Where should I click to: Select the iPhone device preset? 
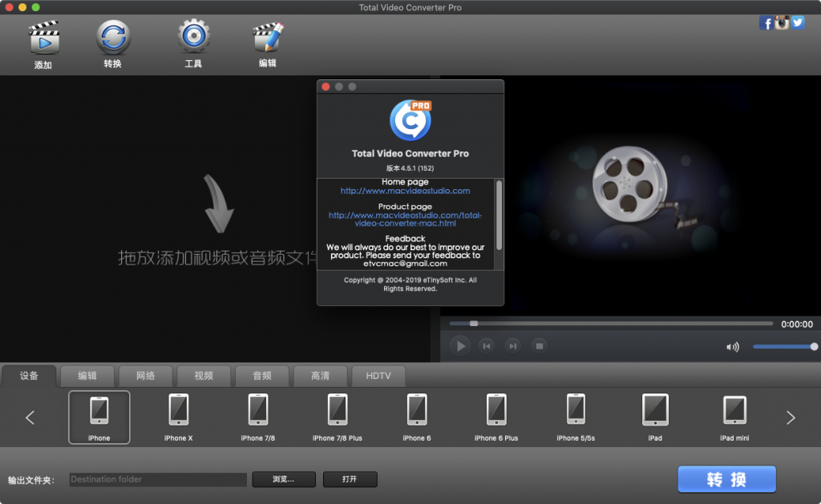99,417
